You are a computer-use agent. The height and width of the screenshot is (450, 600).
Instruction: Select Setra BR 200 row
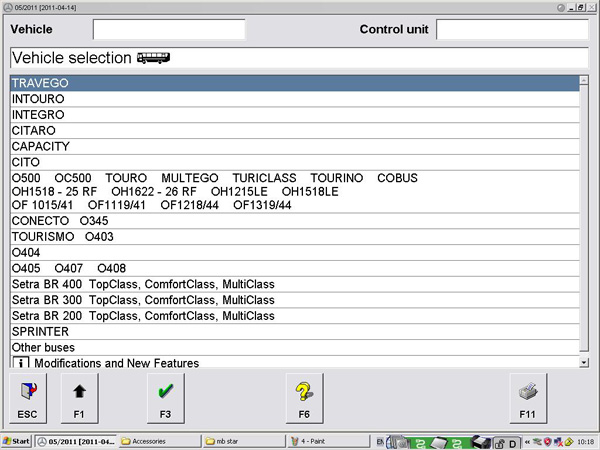coord(295,316)
